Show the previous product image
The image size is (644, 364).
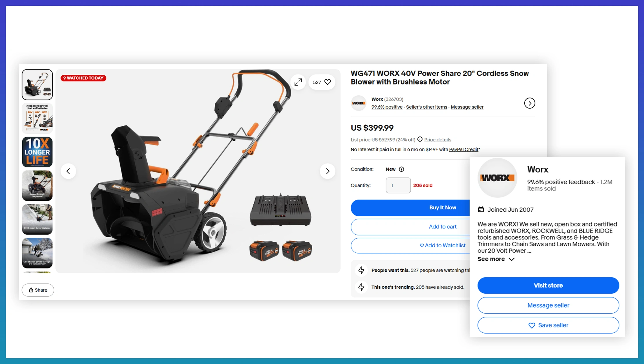click(x=68, y=171)
